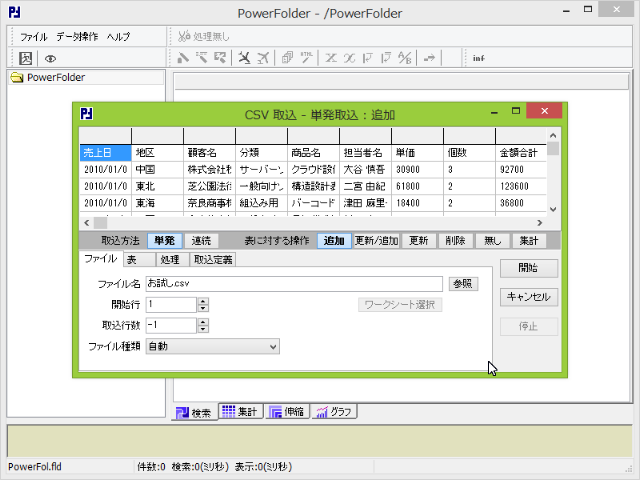Click the 取込行数 number field
This screenshot has width=640, height=480.
click(171, 325)
